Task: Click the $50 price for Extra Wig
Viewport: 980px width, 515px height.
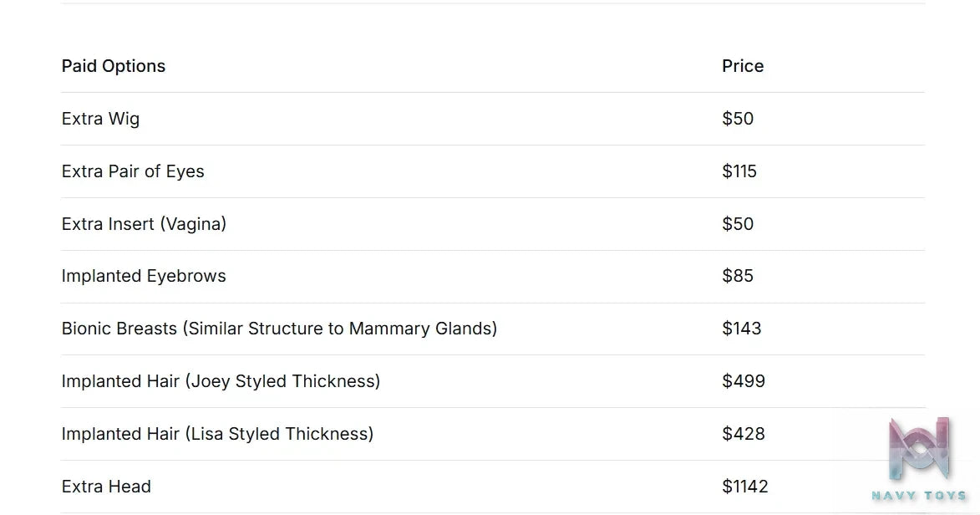Action: click(738, 118)
